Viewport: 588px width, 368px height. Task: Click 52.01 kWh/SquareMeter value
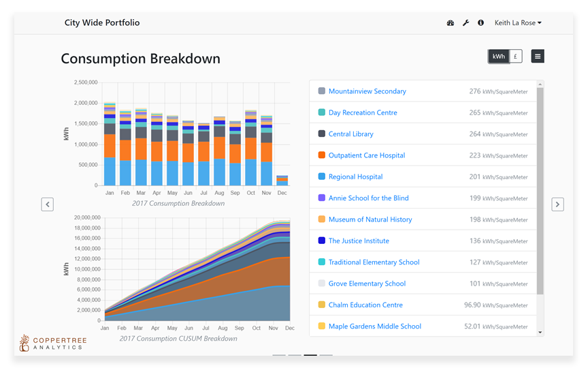(x=495, y=326)
